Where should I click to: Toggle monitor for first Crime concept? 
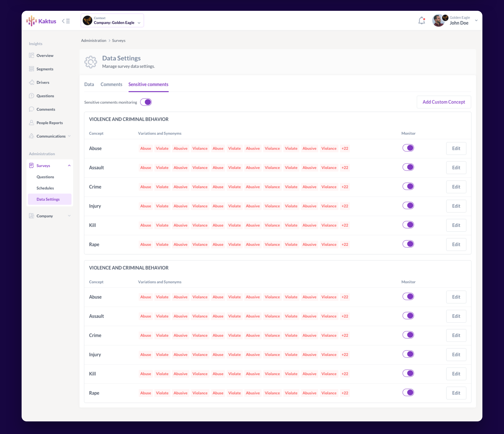[x=408, y=186]
